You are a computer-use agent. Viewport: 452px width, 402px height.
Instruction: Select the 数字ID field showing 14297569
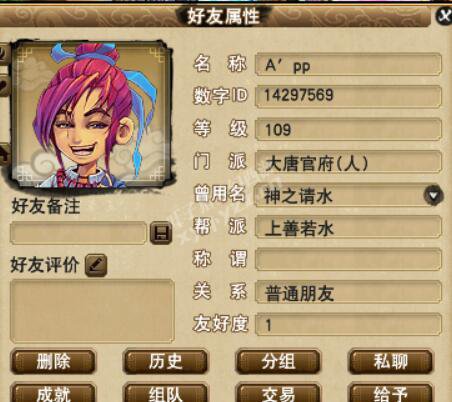(x=348, y=97)
